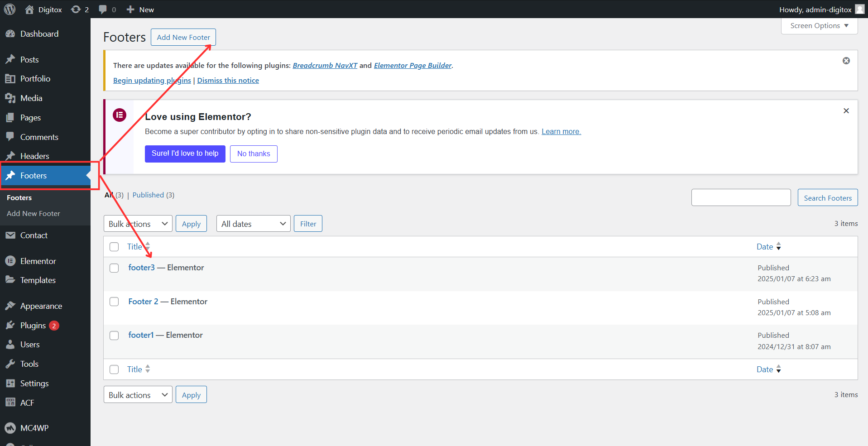The height and width of the screenshot is (446, 868).
Task: Open the Learn more link
Action: [561, 132]
